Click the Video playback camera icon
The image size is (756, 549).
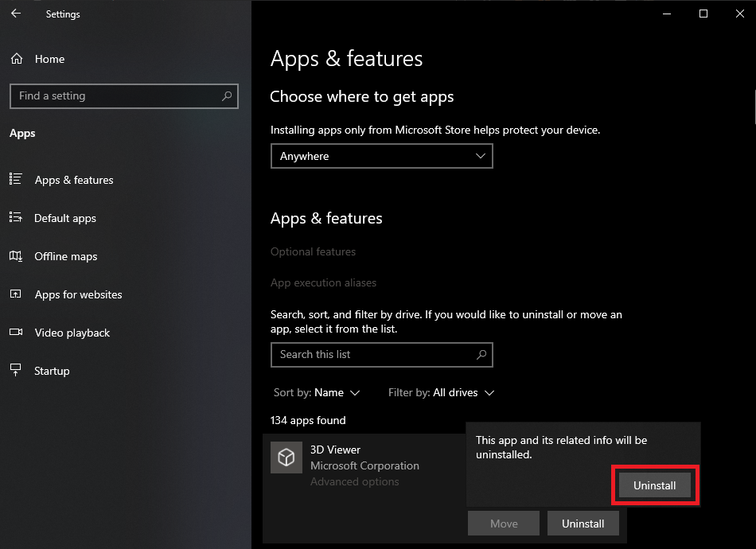pos(16,332)
